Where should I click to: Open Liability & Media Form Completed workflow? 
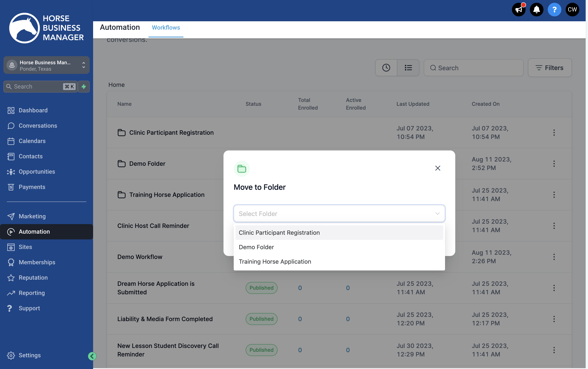(x=165, y=319)
